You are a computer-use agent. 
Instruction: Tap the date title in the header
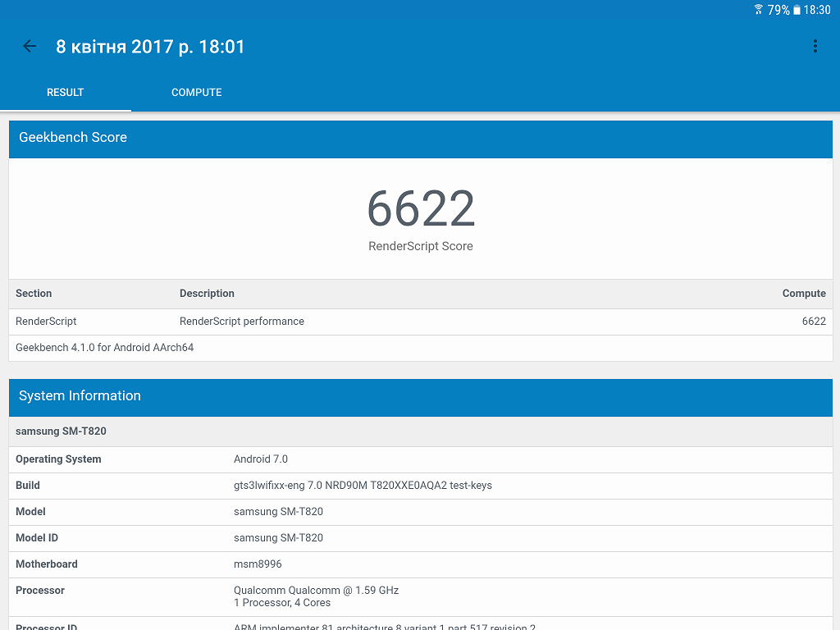150,47
